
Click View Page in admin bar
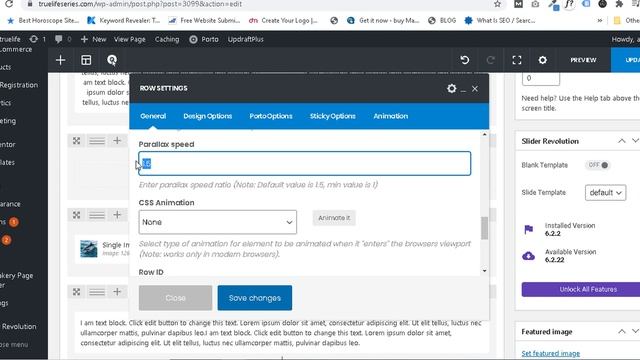point(130,39)
